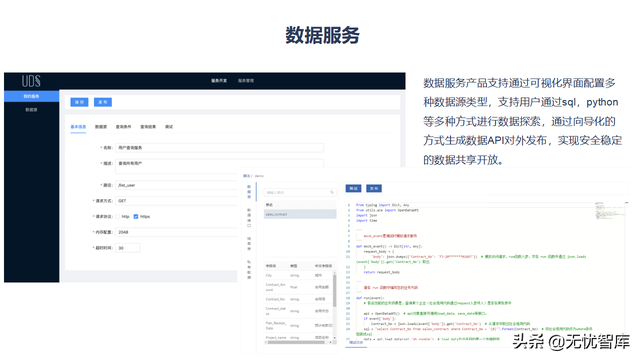
Task: Click the 测试 button above the code editor
Action: (x=353, y=189)
